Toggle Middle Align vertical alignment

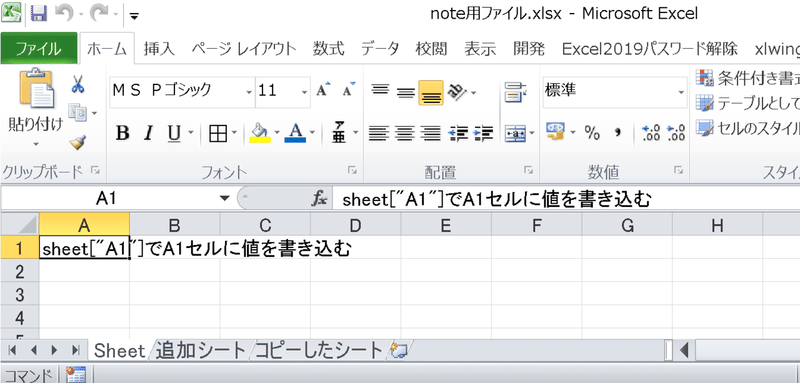click(406, 92)
